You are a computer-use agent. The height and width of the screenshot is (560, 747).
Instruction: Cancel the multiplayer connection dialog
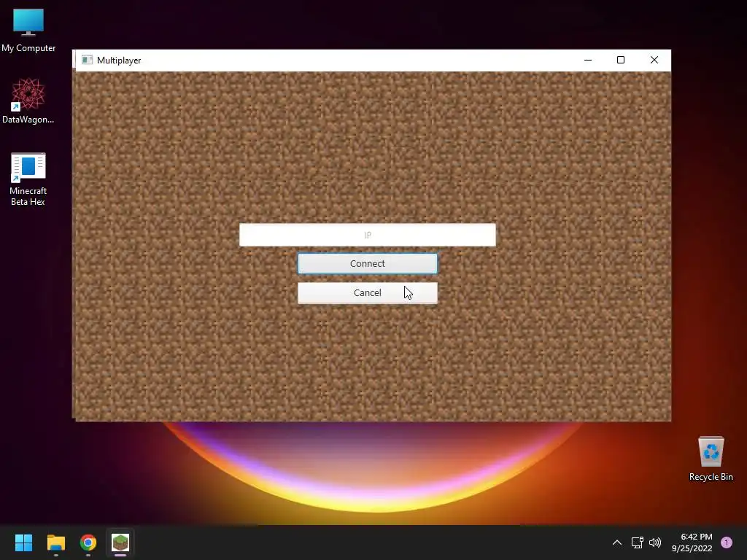coord(368,293)
